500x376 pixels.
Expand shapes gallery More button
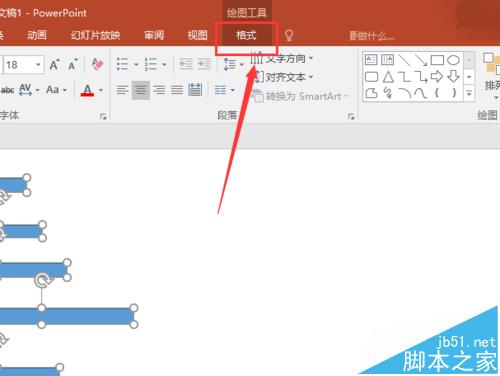point(469,93)
